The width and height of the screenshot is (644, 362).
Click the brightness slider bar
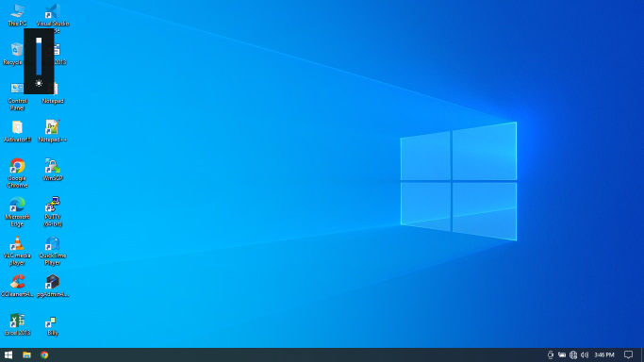point(39,58)
